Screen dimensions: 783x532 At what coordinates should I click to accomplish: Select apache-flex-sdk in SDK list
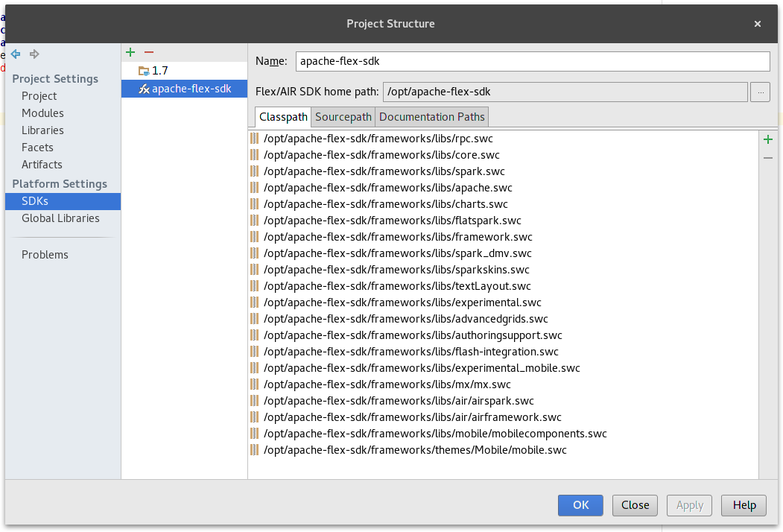184,89
